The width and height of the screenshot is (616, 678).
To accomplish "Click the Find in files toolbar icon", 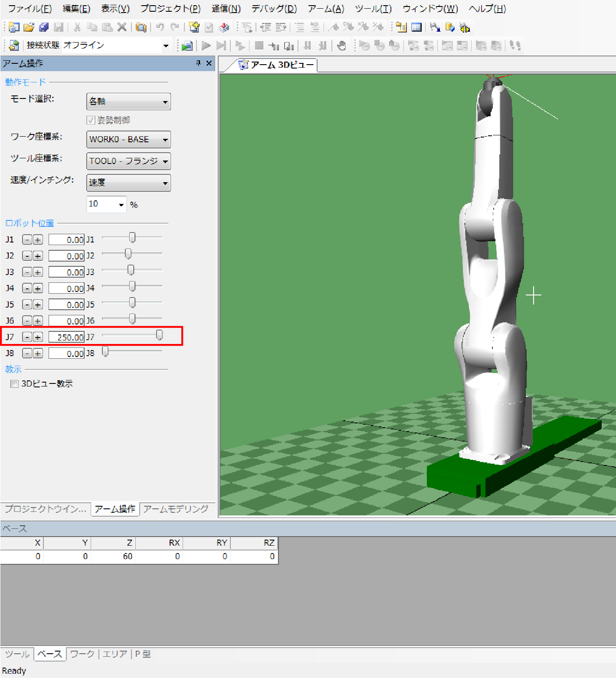I will coord(141,27).
